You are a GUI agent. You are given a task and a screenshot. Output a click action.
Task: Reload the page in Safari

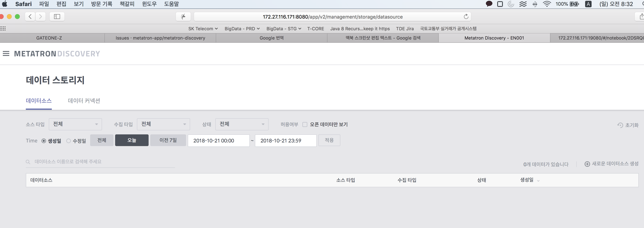coord(466,17)
